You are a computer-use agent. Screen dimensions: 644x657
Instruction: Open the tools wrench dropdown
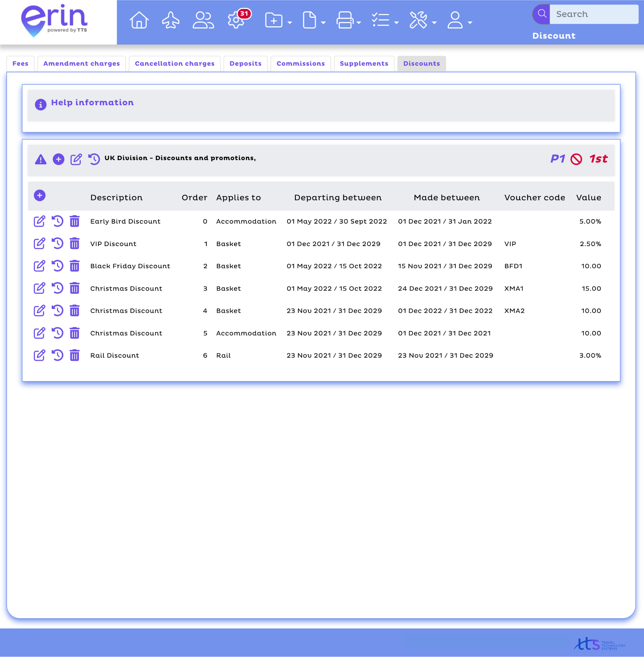(x=422, y=21)
